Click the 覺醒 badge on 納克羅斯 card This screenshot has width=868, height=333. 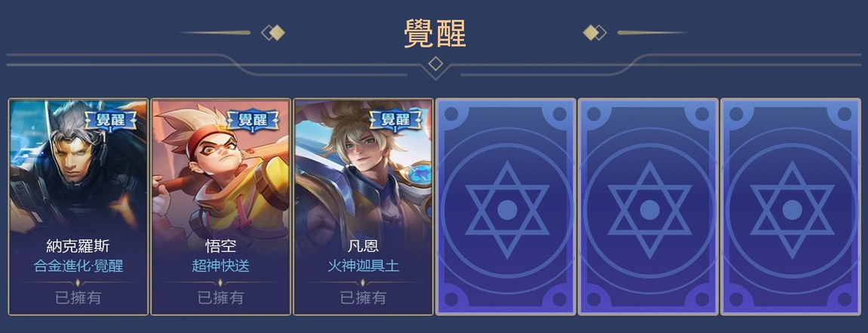pos(111,119)
